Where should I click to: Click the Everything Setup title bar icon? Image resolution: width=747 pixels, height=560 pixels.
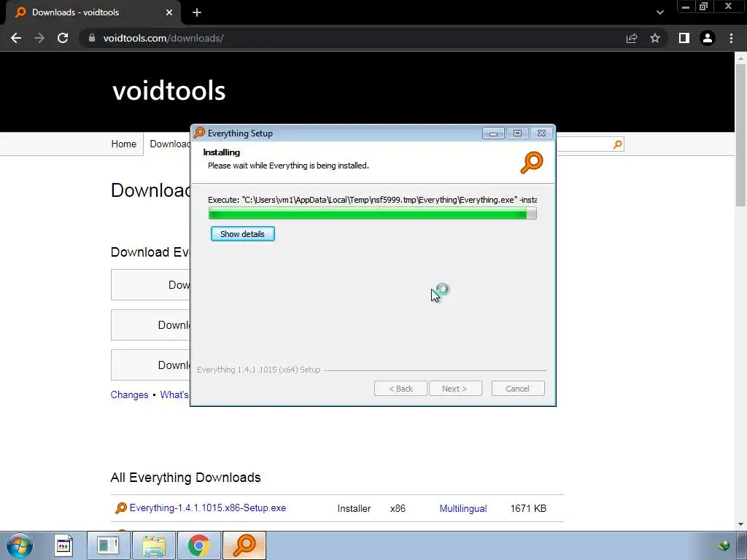[x=199, y=133]
